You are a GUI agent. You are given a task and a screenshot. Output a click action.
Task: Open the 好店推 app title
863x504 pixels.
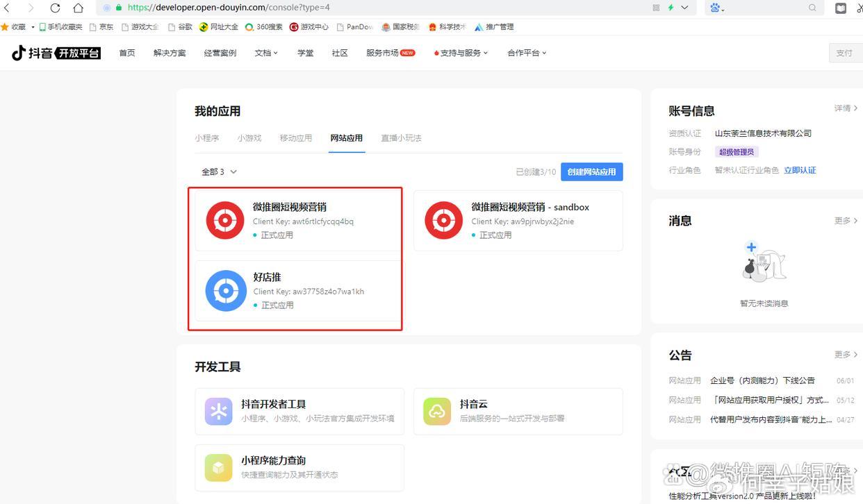[x=267, y=277]
